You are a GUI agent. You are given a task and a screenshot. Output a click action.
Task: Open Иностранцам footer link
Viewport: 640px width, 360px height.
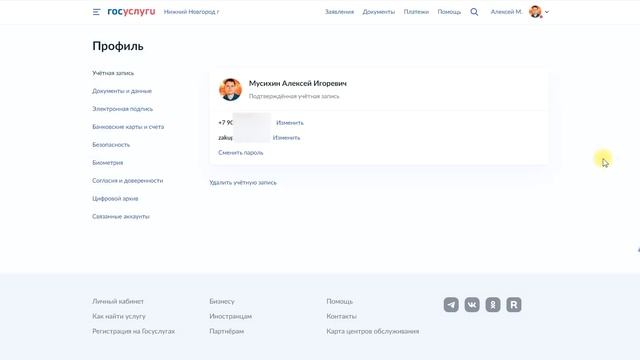pyautogui.click(x=231, y=316)
